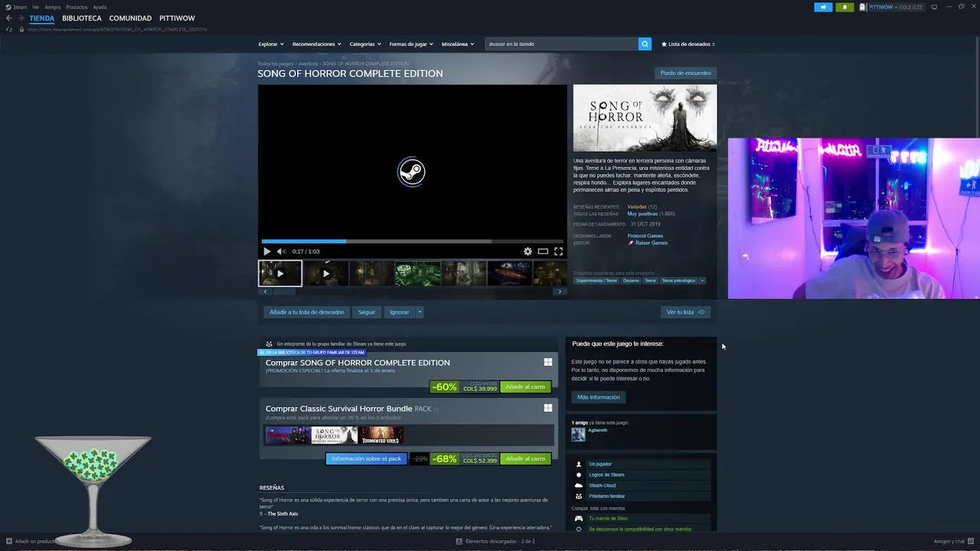Screen dimensions: 980x551
Task: Seek in the video progress bar
Action: coord(413,242)
